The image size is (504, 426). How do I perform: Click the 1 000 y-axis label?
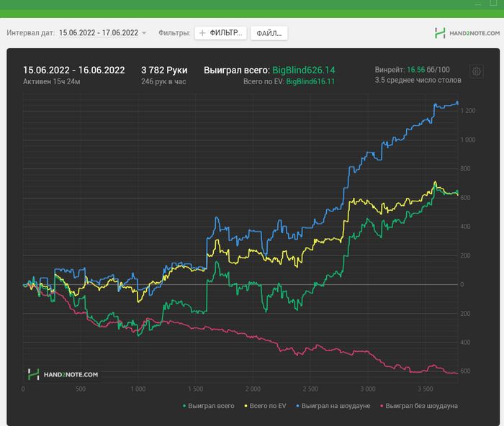(x=468, y=140)
